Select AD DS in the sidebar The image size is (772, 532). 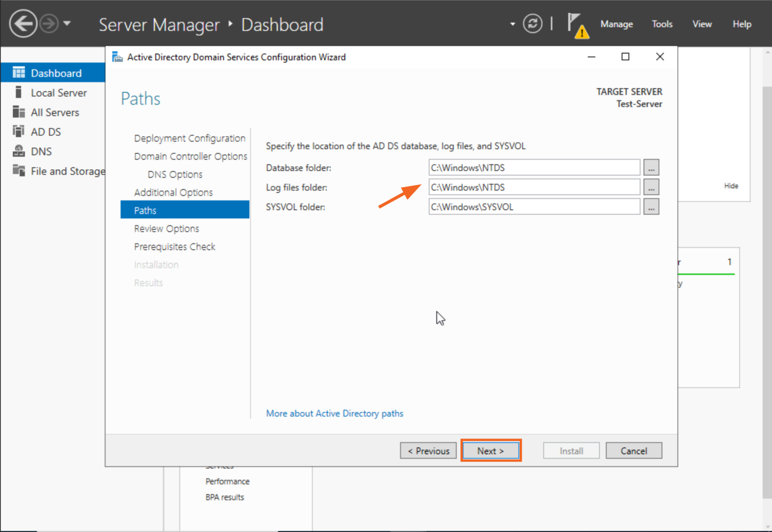45,132
